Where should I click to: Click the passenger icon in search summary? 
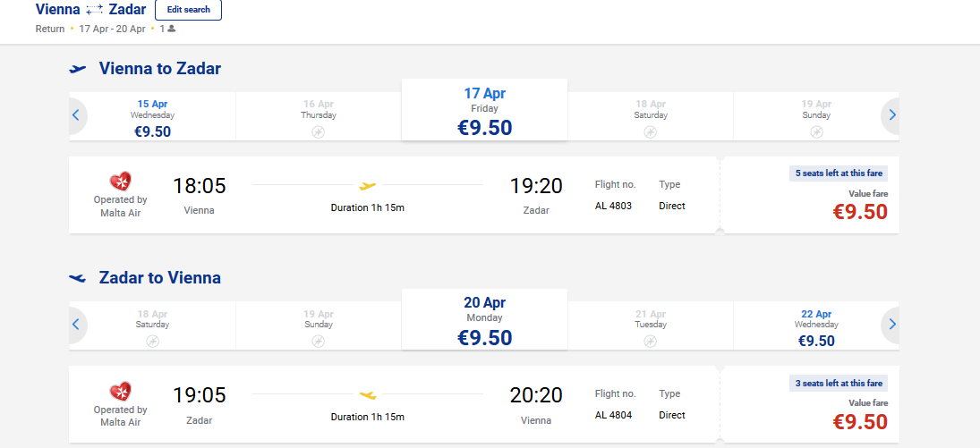tap(171, 29)
